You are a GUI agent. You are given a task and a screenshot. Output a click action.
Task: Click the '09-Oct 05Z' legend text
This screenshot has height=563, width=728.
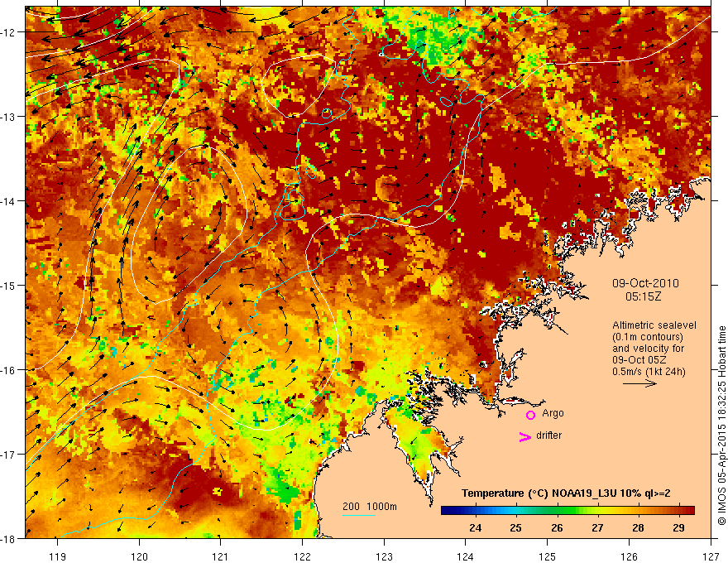point(639,360)
